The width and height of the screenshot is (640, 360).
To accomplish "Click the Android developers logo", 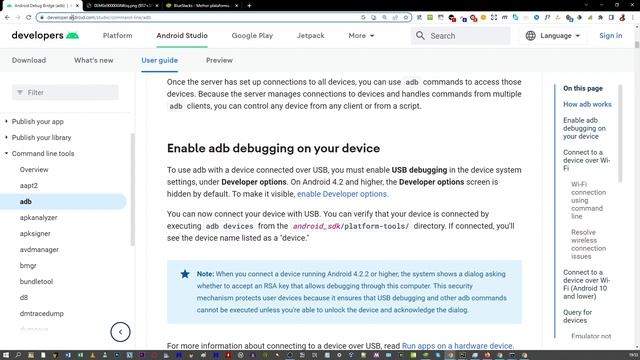I will pos(45,36).
